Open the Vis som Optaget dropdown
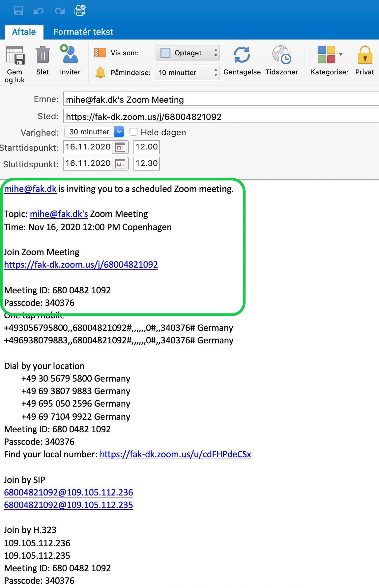The width and height of the screenshot is (379, 588). pos(188,53)
